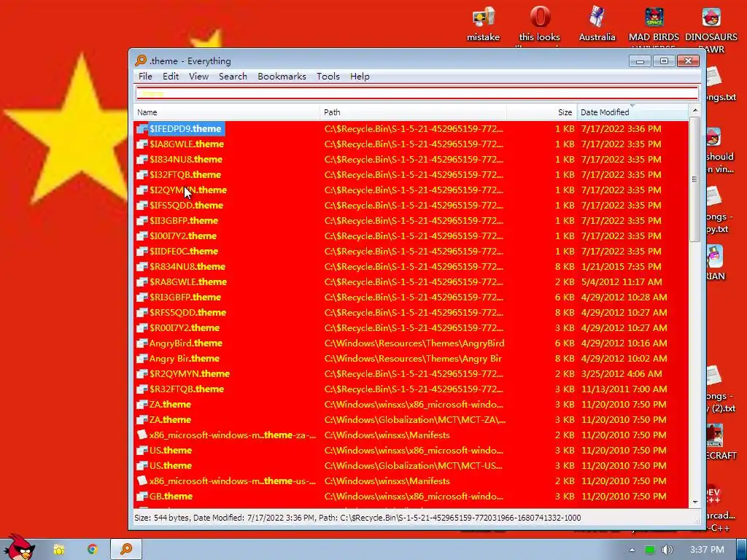747x560 pixels.
Task: Click path C:\Windows\Resources\Themes\AngryBird
Action: tap(414, 343)
